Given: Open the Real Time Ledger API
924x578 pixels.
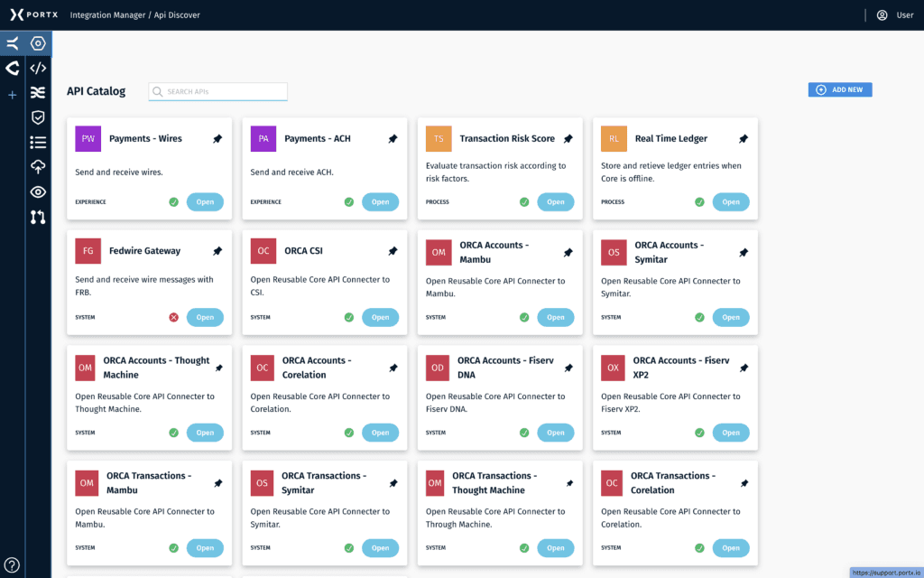Looking at the screenshot, I should click(731, 202).
